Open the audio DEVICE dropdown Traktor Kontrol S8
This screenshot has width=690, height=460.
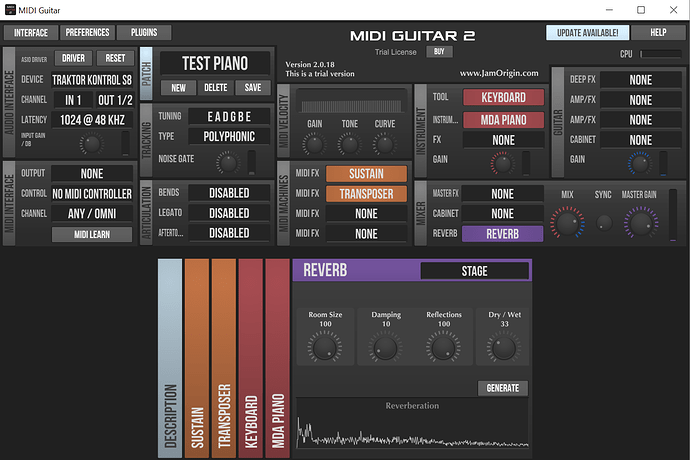tap(92, 80)
